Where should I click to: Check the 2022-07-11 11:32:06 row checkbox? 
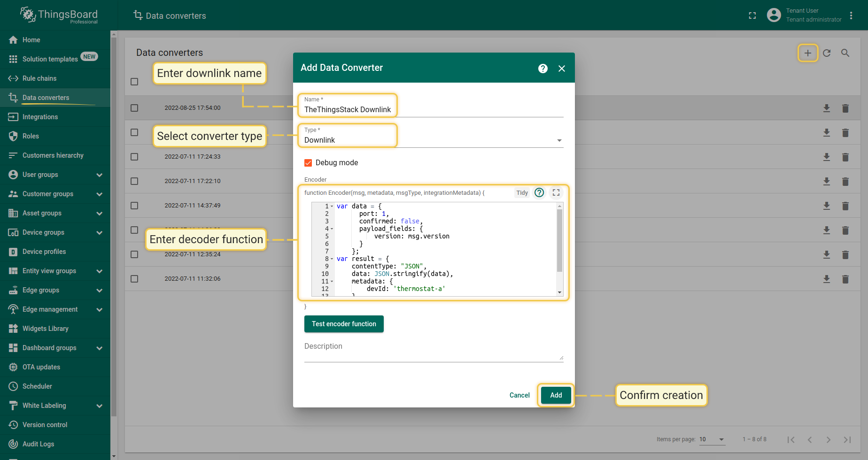(x=134, y=279)
